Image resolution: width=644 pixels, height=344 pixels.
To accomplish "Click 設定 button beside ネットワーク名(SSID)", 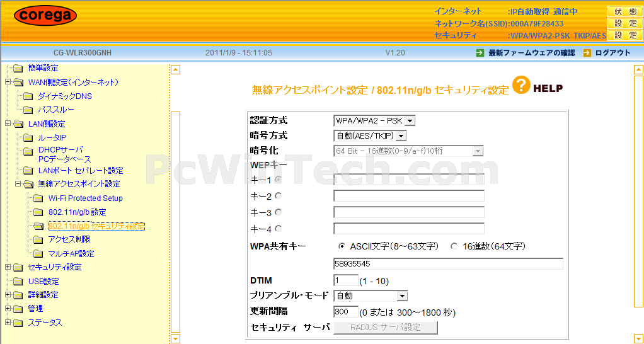I will tap(624, 23).
